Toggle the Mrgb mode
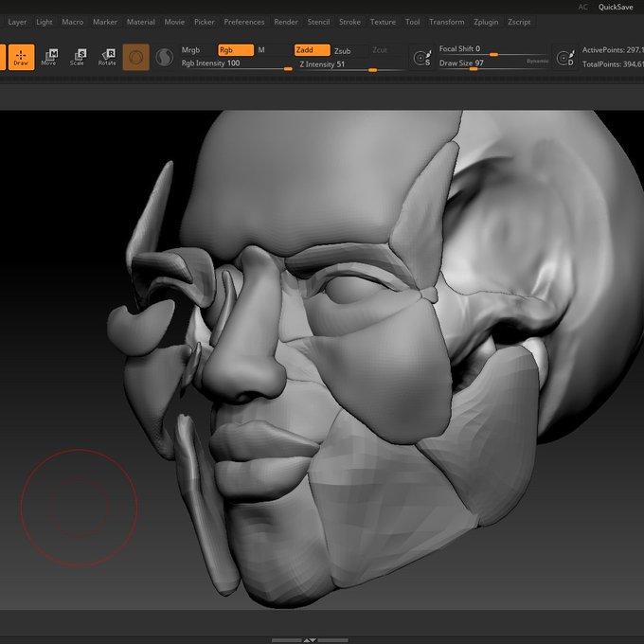644x644 pixels. 191,50
